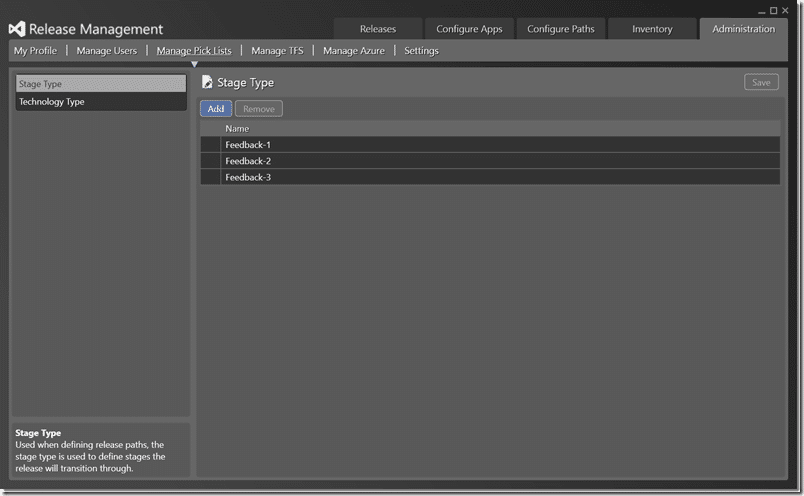Select Technology Type in pick list

(101, 102)
